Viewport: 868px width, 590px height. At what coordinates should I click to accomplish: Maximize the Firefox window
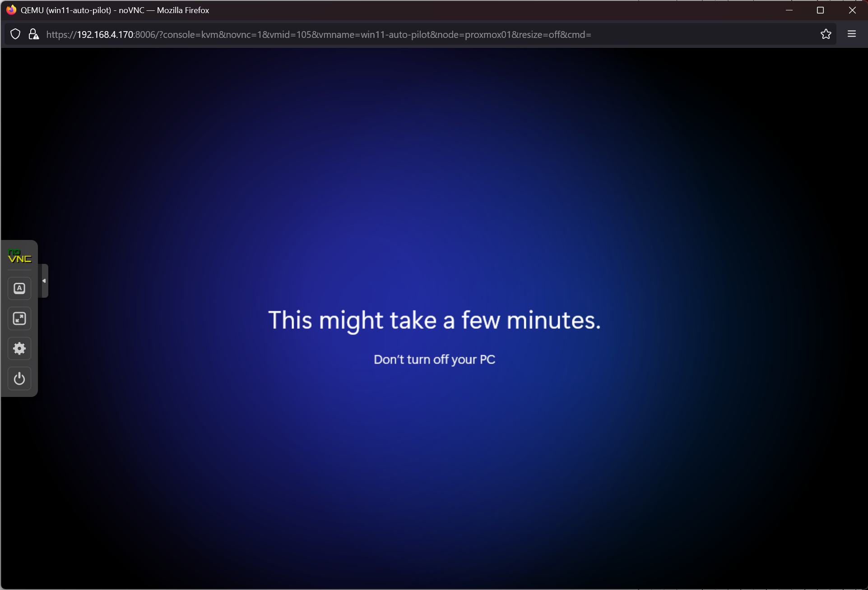tap(820, 10)
